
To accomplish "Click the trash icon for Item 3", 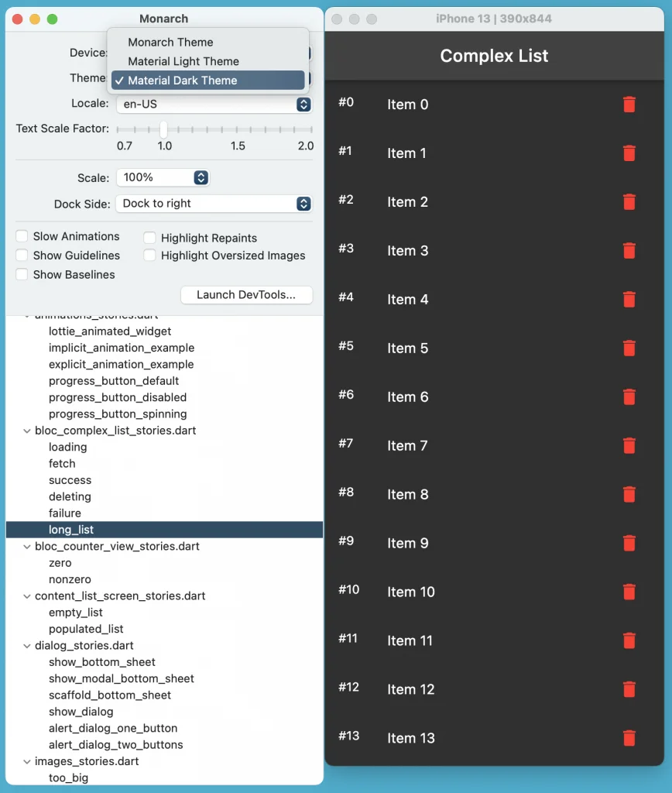I will 629,251.
